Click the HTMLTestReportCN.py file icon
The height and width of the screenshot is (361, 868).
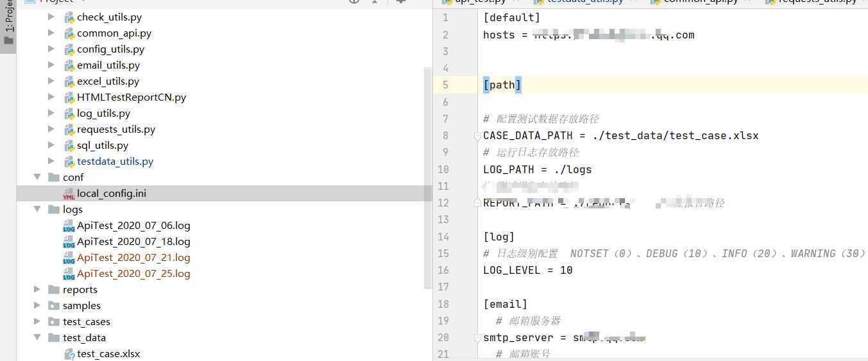point(69,97)
